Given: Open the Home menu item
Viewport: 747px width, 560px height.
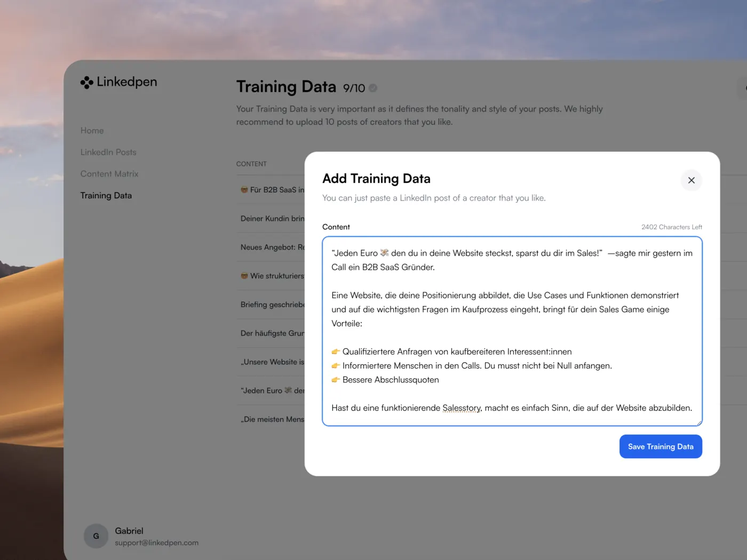Looking at the screenshot, I should click(x=92, y=131).
